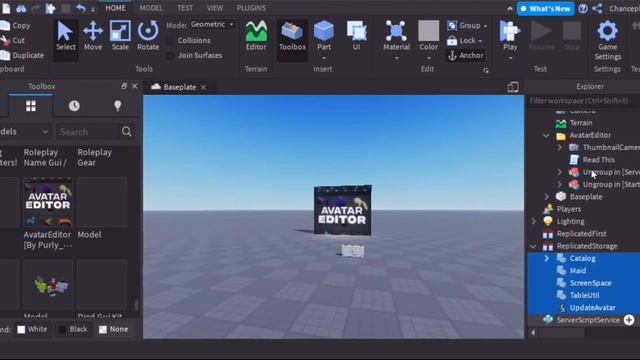The height and width of the screenshot is (360, 640).
Task: Click Duplicate in clipboard group
Action: [22, 55]
